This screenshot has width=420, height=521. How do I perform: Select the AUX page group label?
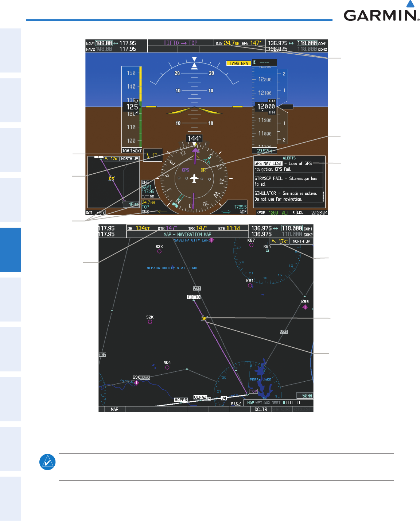pos(267,403)
